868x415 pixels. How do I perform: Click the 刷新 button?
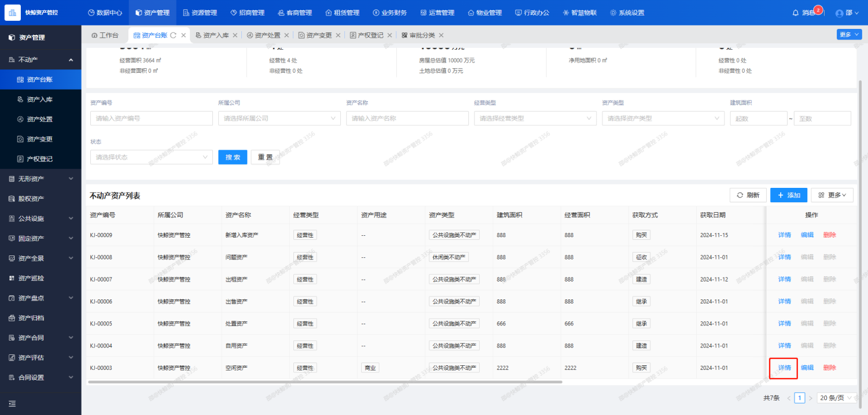tap(748, 195)
